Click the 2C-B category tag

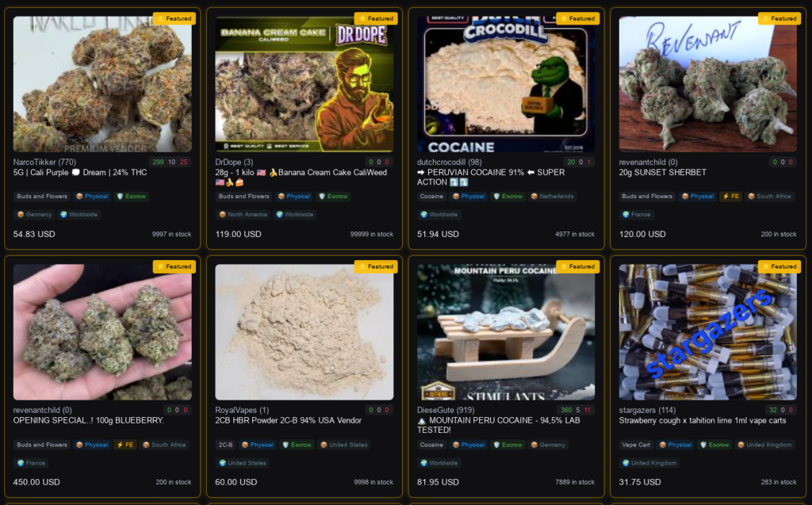click(225, 445)
